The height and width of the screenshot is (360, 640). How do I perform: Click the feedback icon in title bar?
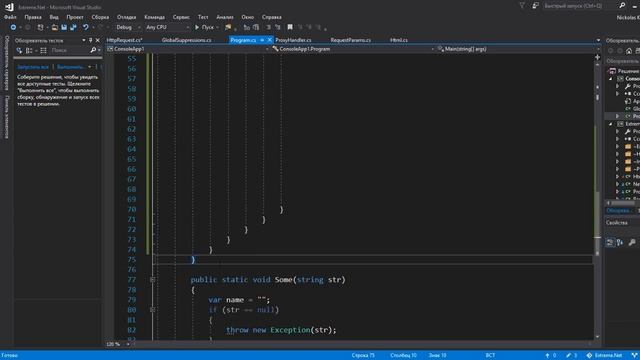click(535, 6)
